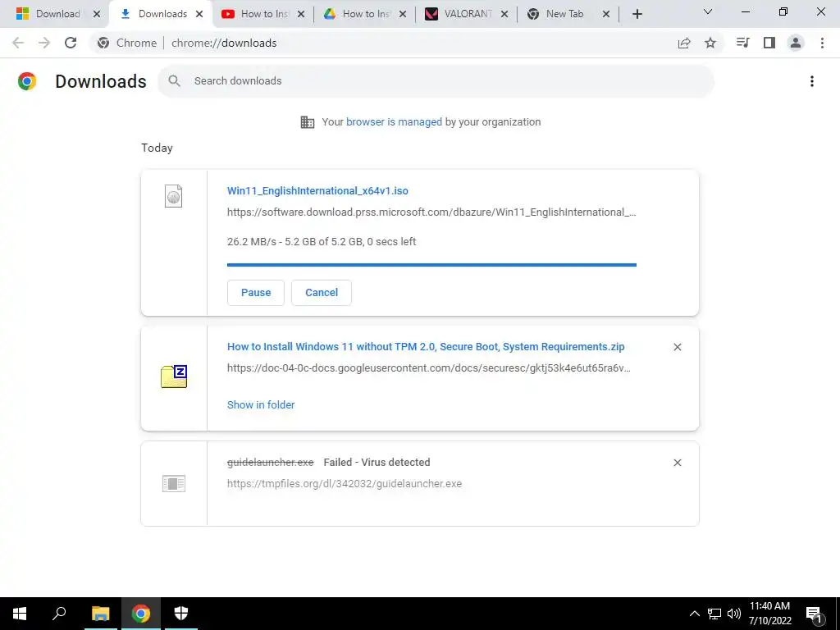
Task: Cancel the Win11 ISO download
Action: pyautogui.click(x=322, y=293)
